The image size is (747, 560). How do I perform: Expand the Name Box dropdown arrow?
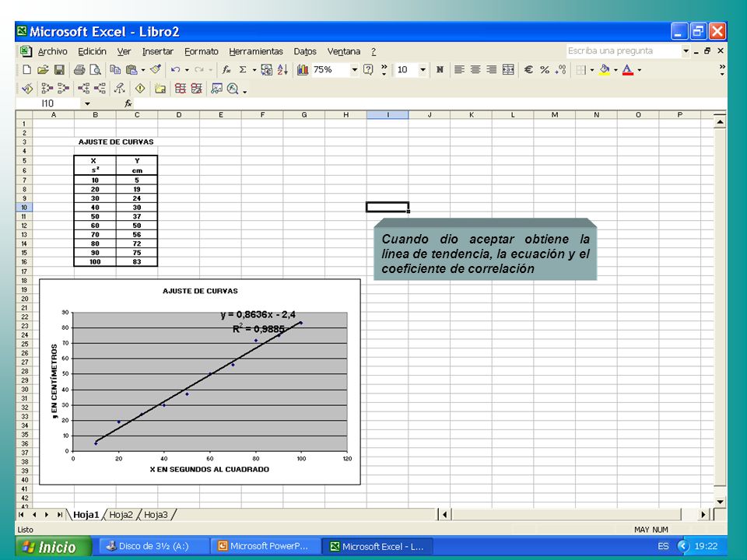point(87,103)
